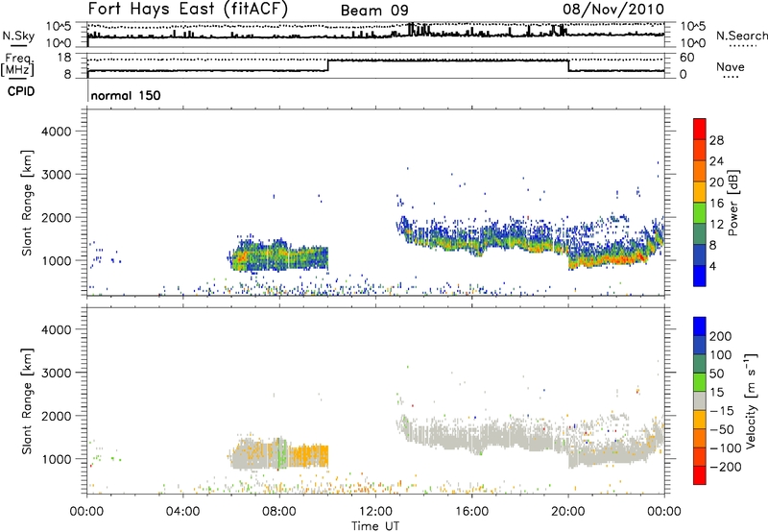Click the 'Freq. [MHz]' axis label
Image resolution: width=768 pixels, height=532 pixels.
(x=17, y=64)
